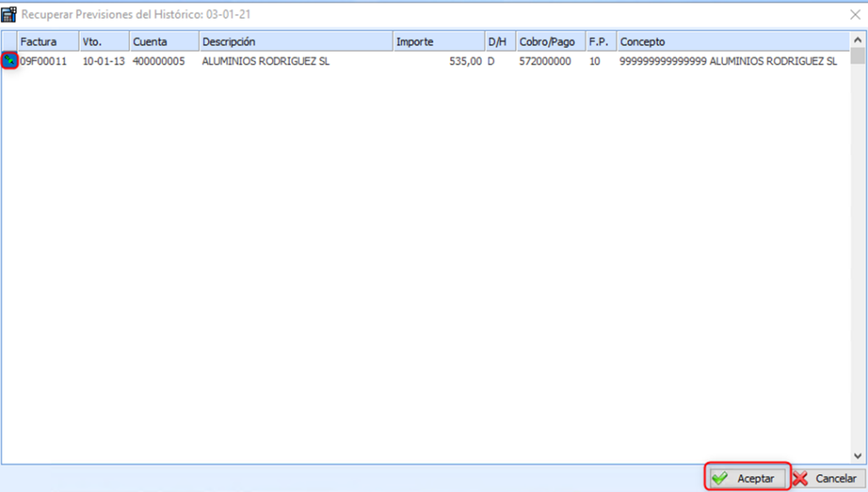Click the Descripción column header
868x492 pixels.
click(x=296, y=42)
